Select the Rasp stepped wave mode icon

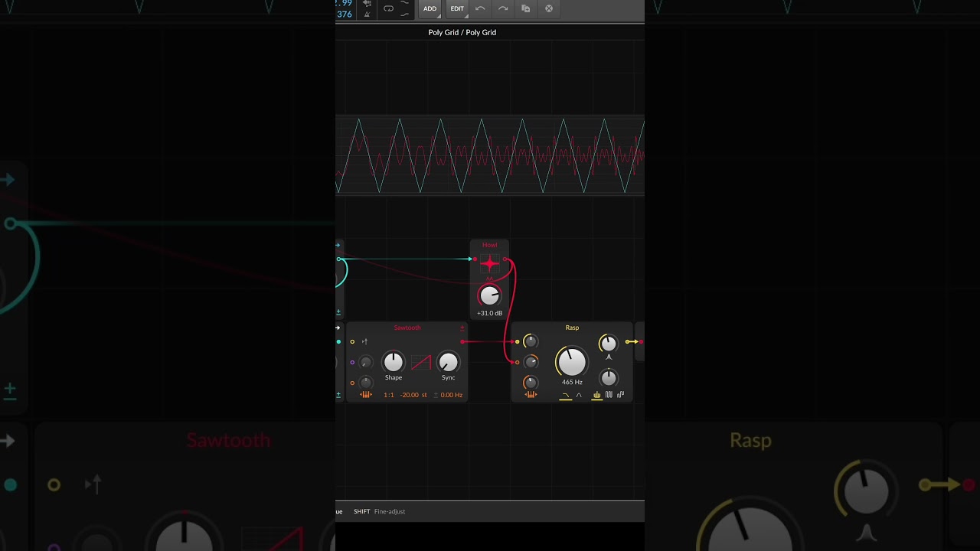click(621, 395)
